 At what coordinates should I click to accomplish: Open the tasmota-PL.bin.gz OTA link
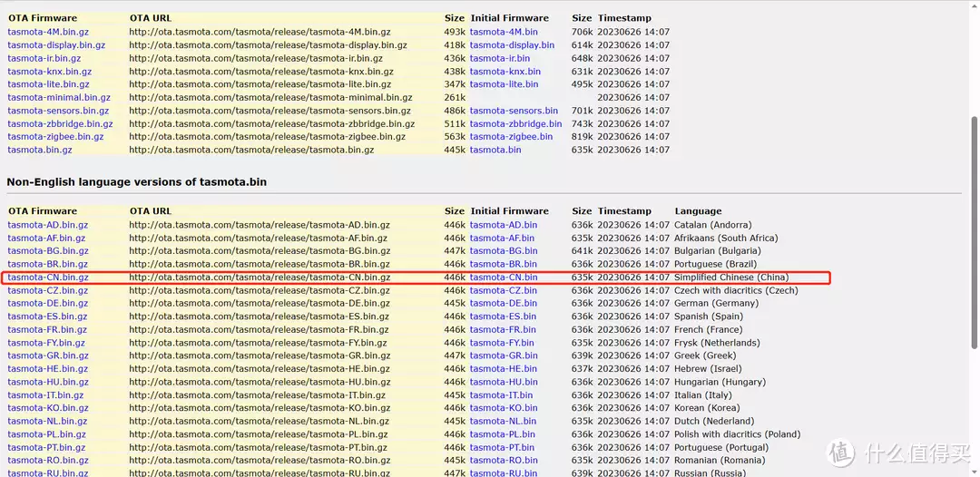[x=47, y=434]
